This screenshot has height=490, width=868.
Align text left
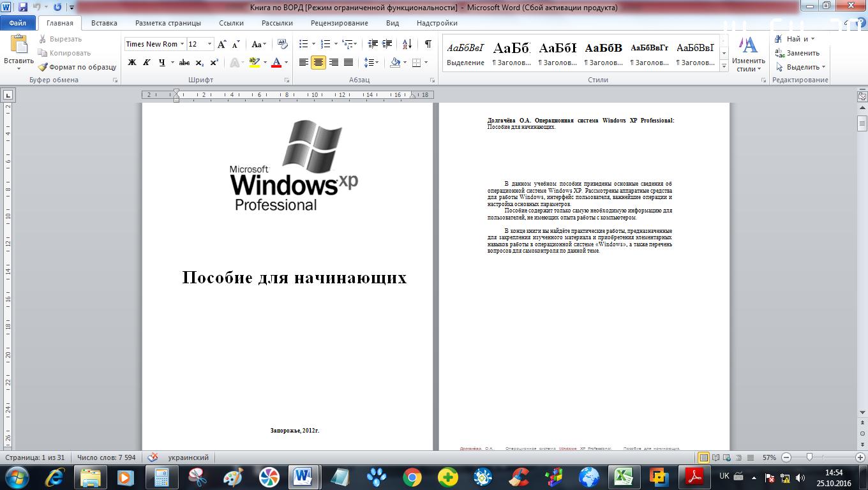click(304, 63)
